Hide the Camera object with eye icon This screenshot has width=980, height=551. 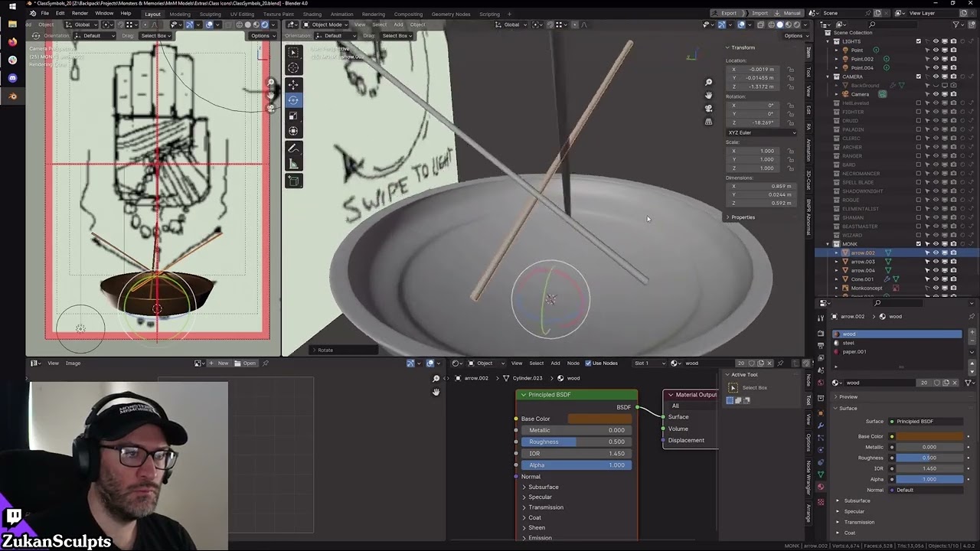point(936,94)
